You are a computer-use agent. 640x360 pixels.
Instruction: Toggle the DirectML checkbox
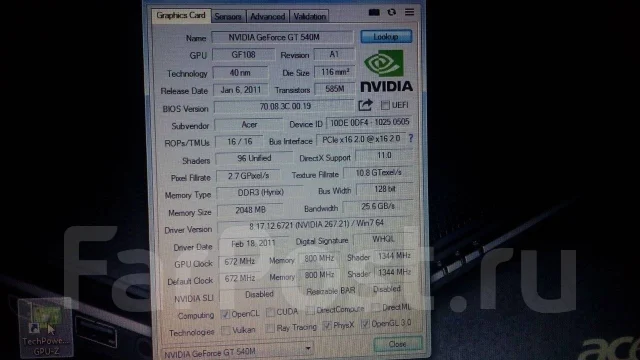point(376,307)
